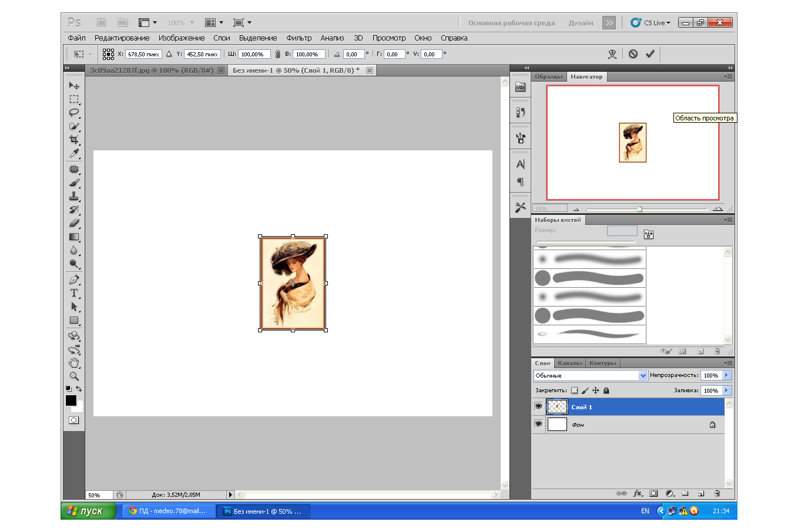
Task: Click the Navigator zoom slider handle
Action: pyautogui.click(x=639, y=209)
